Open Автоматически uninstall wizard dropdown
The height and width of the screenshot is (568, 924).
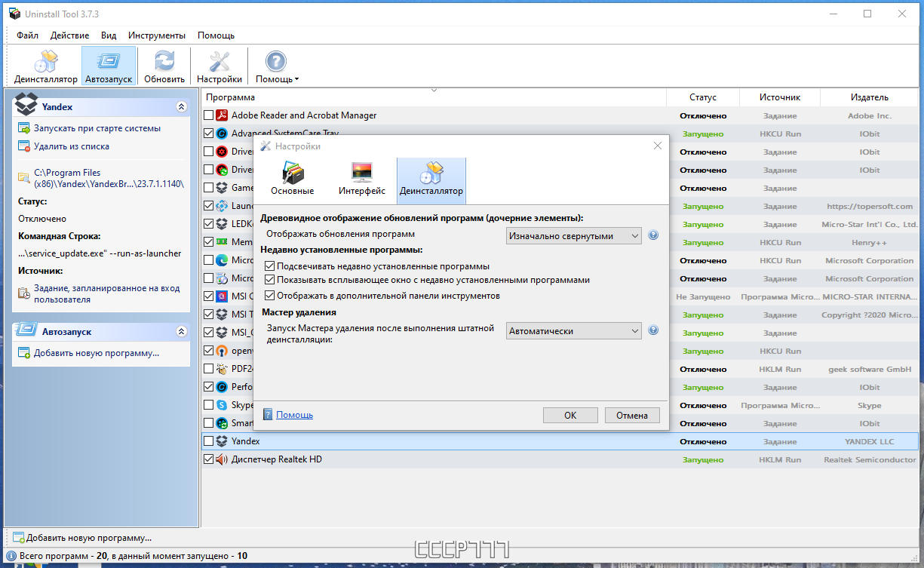coord(573,331)
